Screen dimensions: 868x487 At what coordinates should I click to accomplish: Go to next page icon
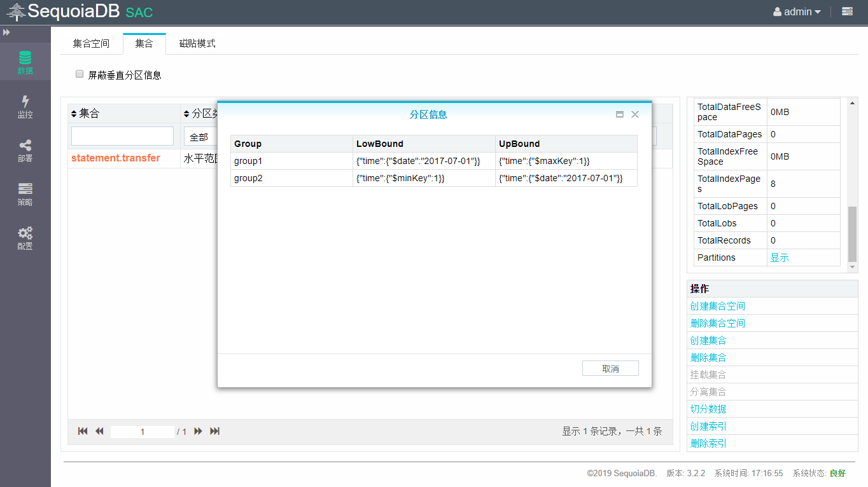point(198,431)
